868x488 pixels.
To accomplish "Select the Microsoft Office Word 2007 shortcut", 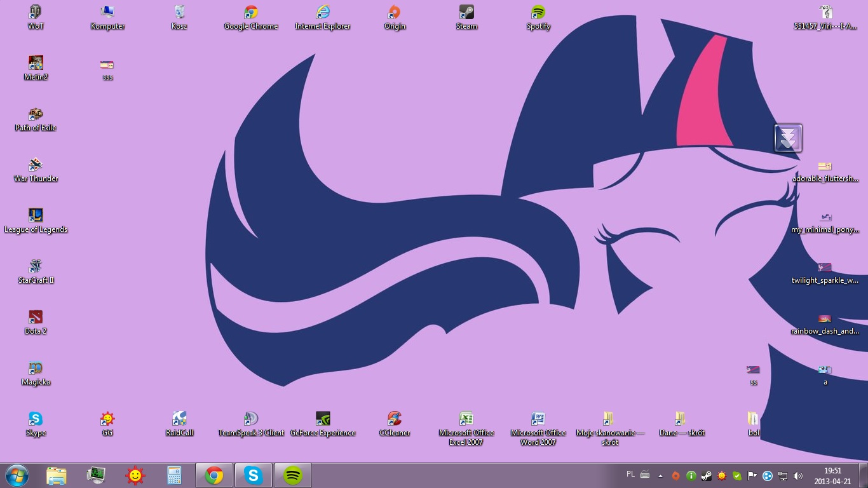I will pyautogui.click(x=538, y=428).
